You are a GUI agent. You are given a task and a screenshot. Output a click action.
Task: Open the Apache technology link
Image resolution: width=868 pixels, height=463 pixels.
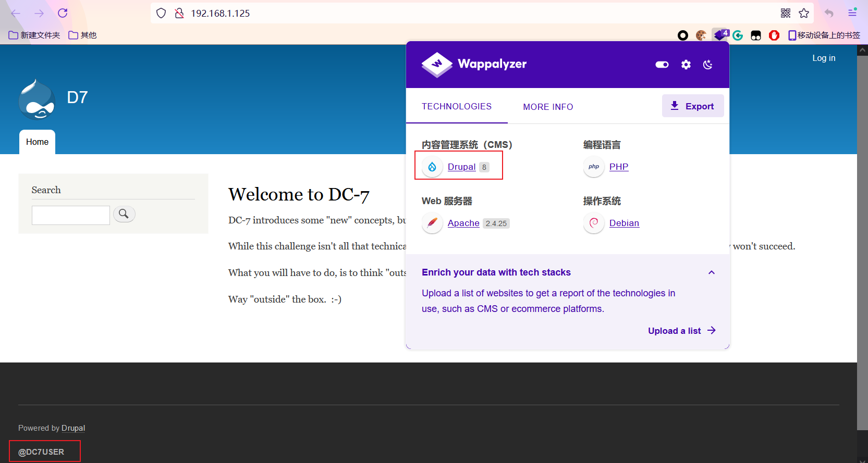[463, 223]
